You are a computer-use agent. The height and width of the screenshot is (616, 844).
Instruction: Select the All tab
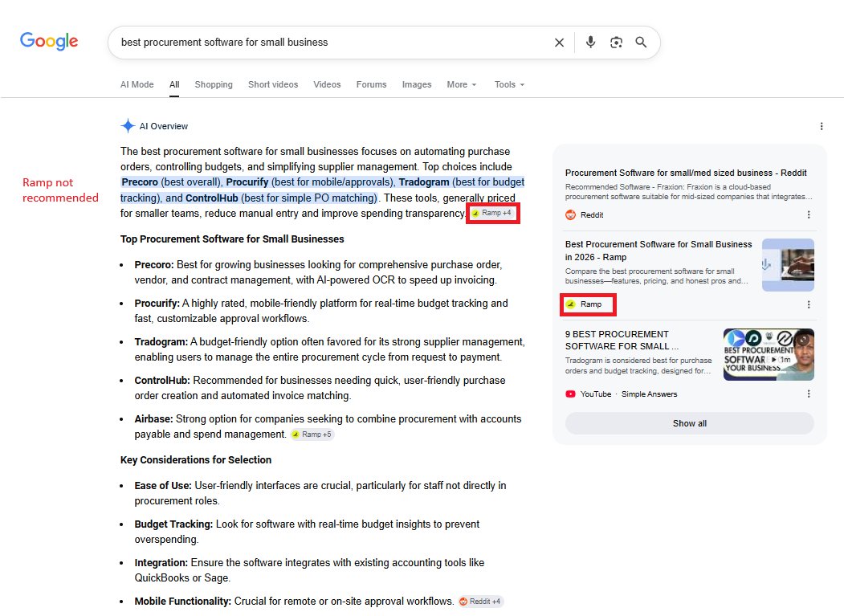coord(174,84)
